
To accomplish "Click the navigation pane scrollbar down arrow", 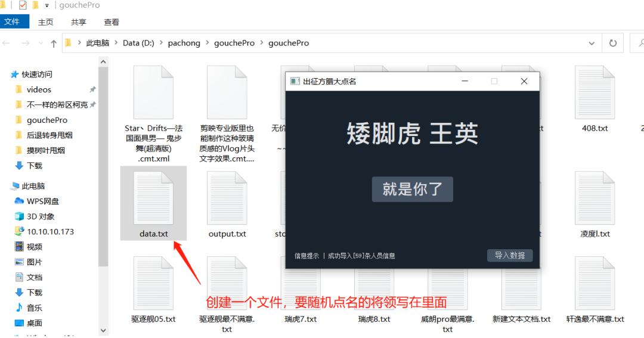I will pyautogui.click(x=104, y=330).
